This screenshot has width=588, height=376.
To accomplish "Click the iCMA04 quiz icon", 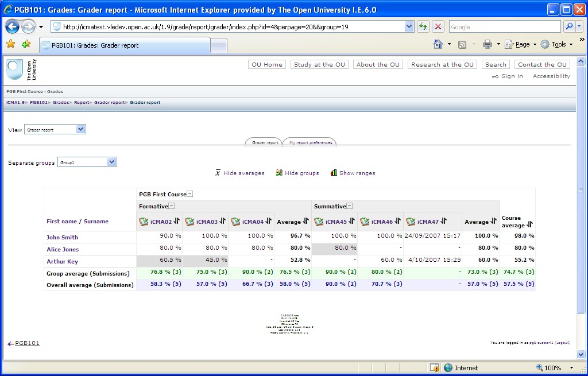I will pyautogui.click(x=235, y=222).
